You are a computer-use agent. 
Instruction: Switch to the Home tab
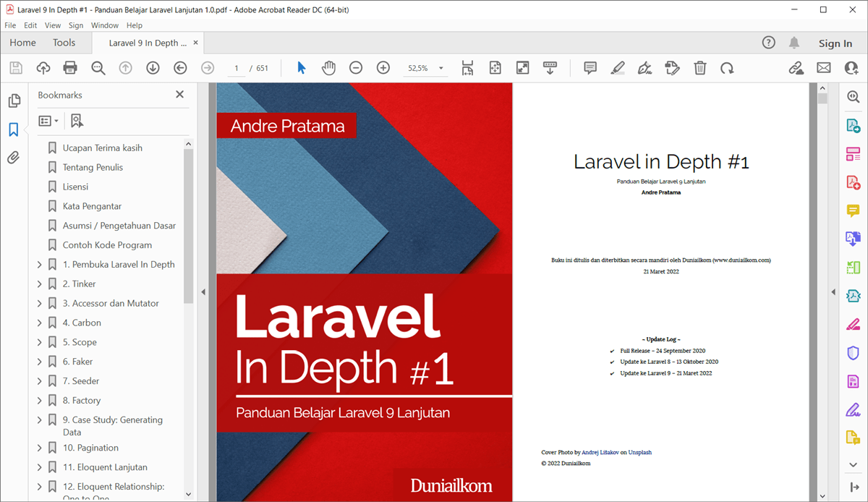tap(23, 43)
